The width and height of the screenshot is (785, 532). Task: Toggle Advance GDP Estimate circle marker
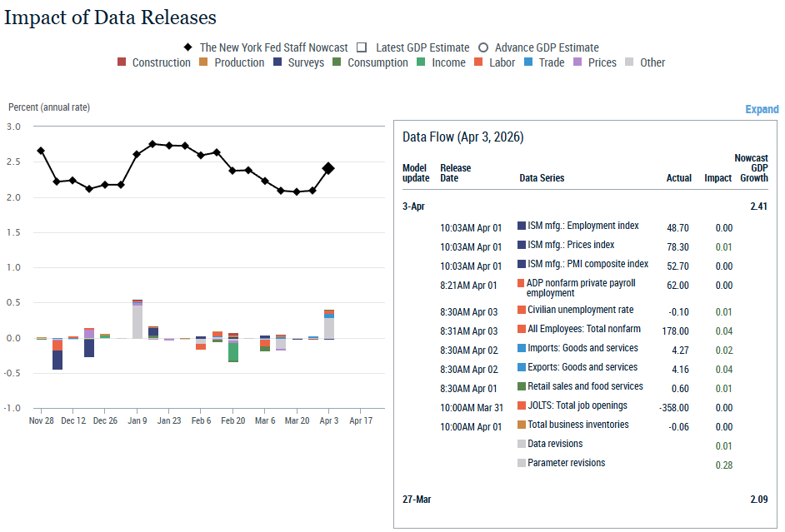(483, 47)
